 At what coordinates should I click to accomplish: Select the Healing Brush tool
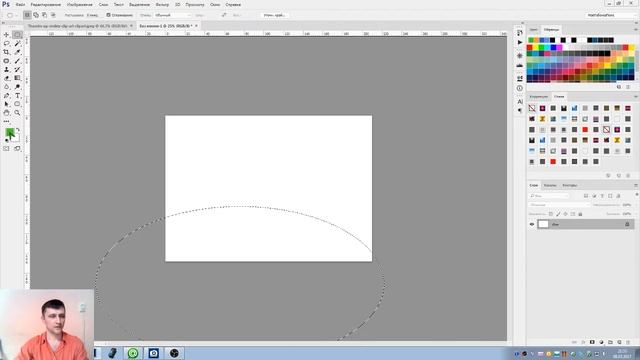click(6, 61)
